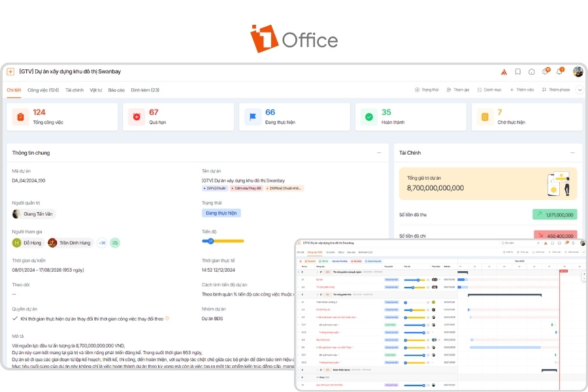Click the [1Office] Chuẩn khô... tag
588x392 pixels.
(x=284, y=188)
